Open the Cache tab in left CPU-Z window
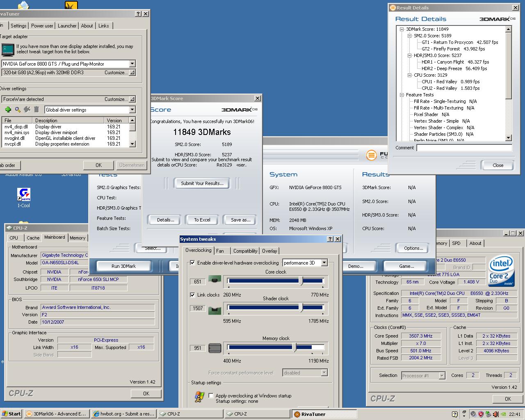This screenshot has height=420, width=525. (x=33, y=238)
